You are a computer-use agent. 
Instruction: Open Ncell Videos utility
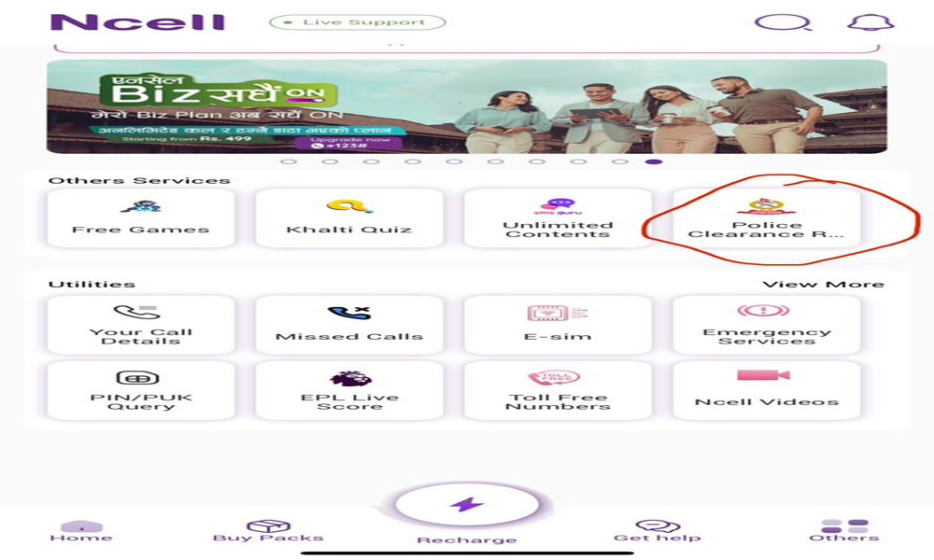coord(767,390)
